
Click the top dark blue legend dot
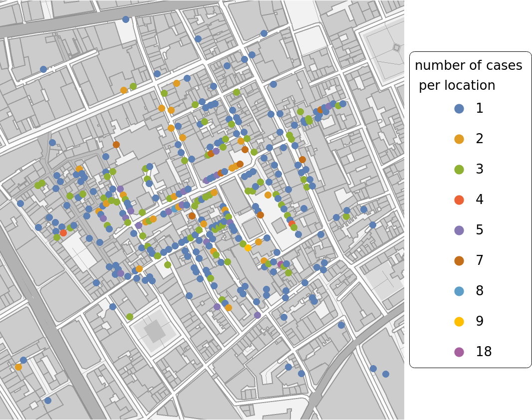point(459,109)
